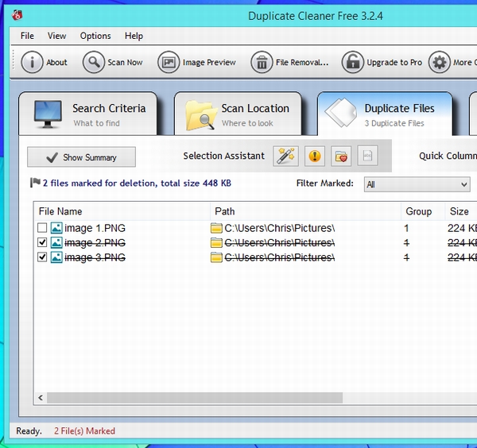Click the path text in image 1.PNG row
477x448 pixels.
(x=280, y=228)
